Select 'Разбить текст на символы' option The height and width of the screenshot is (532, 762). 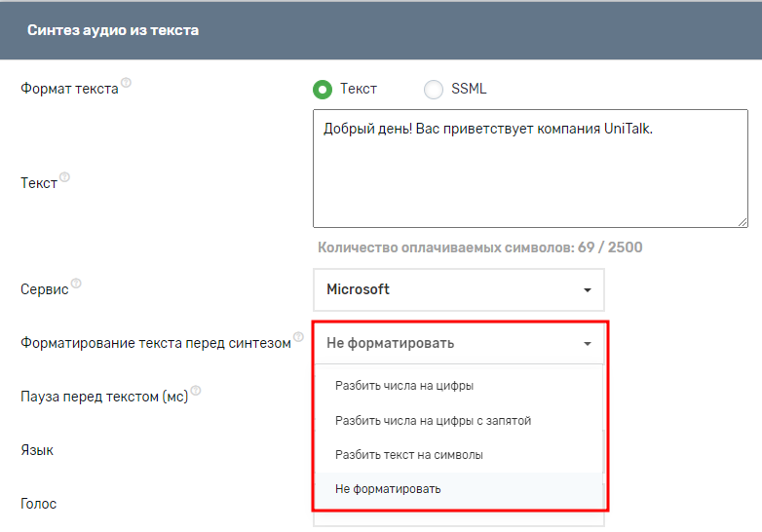(x=409, y=455)
